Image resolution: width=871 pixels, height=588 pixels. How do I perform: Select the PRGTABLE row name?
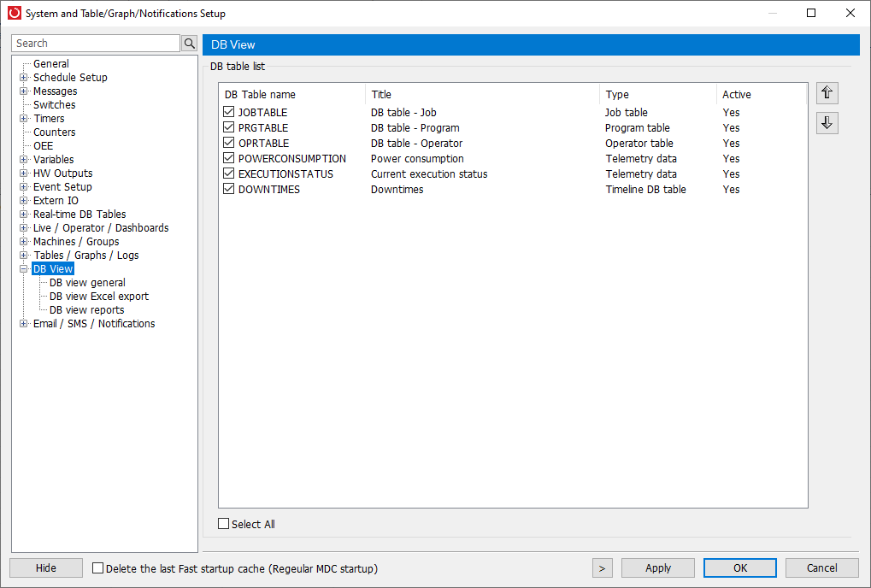[x=263, y=127]
